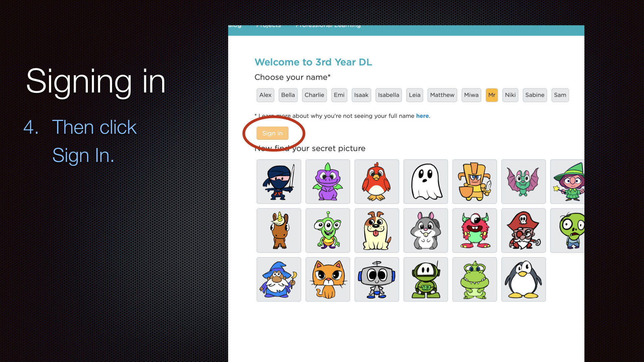This screenshot has height=362, width=644.
Task: Choose the name Alex
Action: point(265,95)
